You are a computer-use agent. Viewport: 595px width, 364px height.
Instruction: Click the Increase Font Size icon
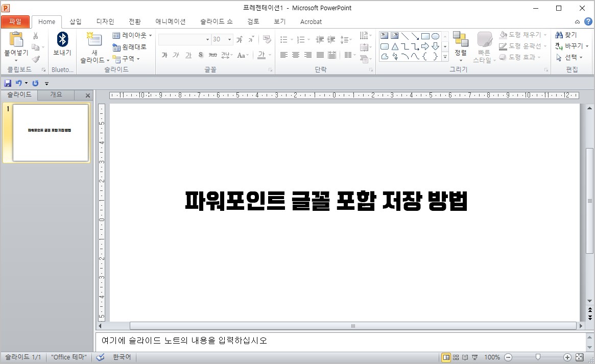240,39
